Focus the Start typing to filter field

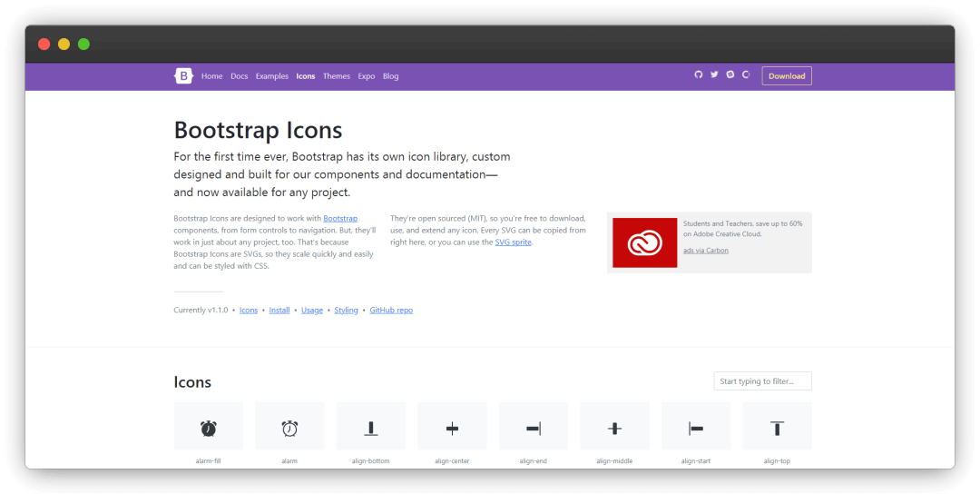(x=762, y=380)
